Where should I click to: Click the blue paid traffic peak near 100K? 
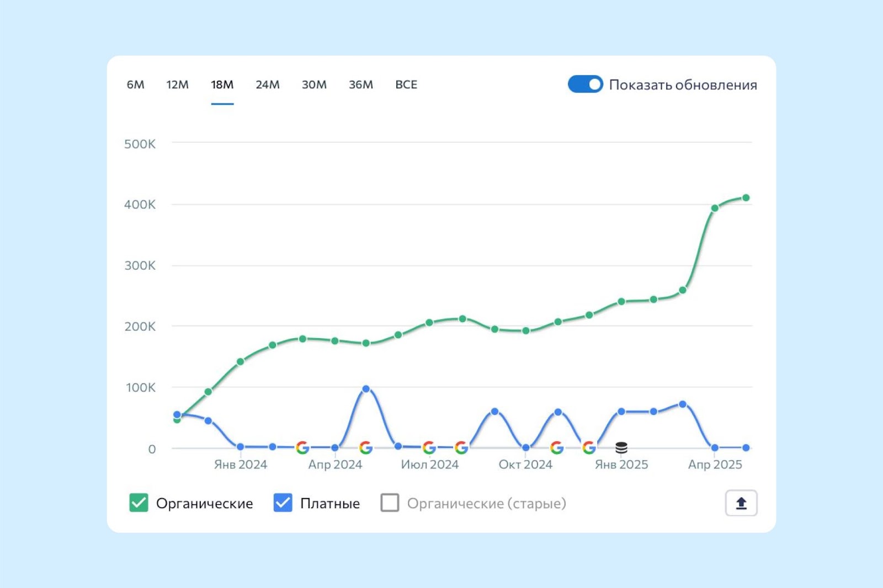click(365, 389)
